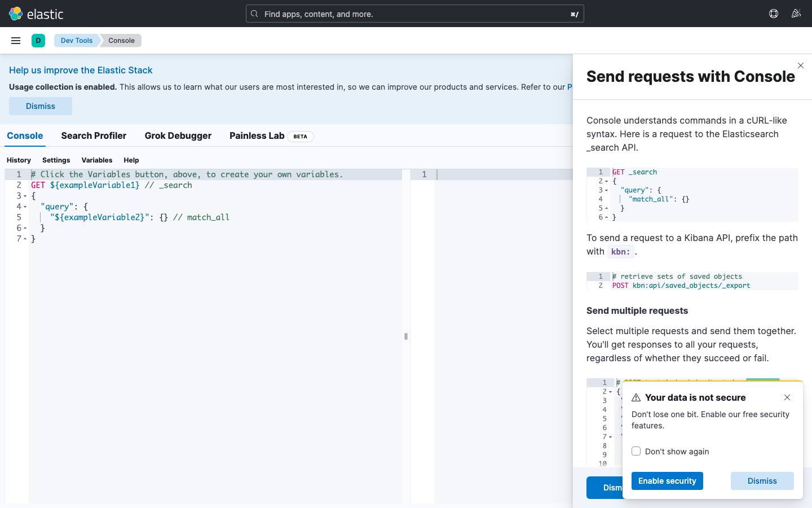Open the help menu lifebuoy icon
The width and height of the screenshot is (812, 508).
(x=774, y=14)
